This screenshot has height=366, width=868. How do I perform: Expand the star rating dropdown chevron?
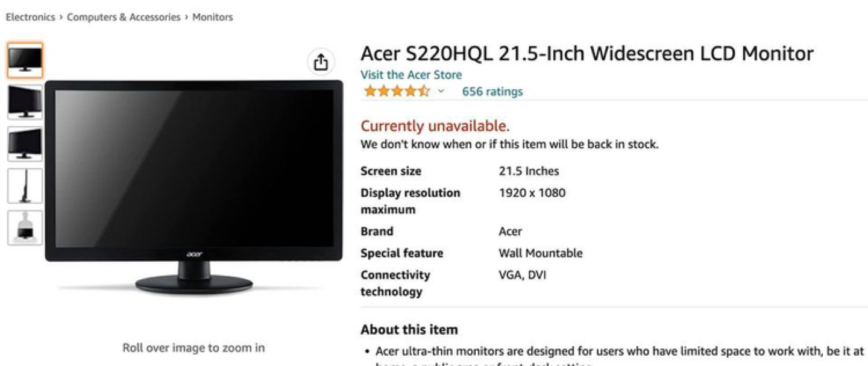[x=441, y=92]
